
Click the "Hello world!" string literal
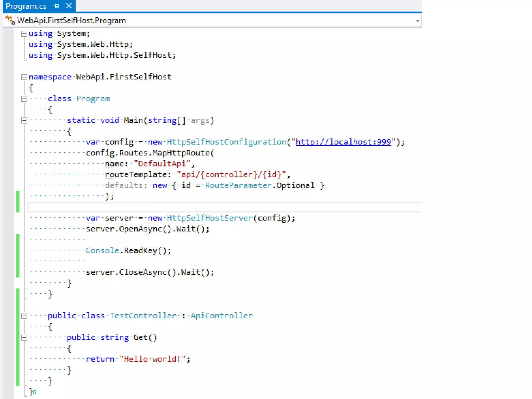point(152,359)
